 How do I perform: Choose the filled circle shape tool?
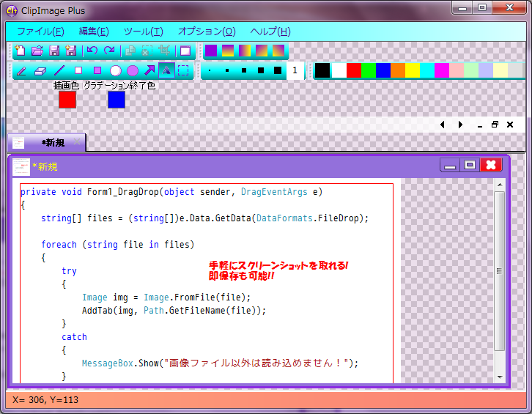pyautogui.click(x=133, y=71)
